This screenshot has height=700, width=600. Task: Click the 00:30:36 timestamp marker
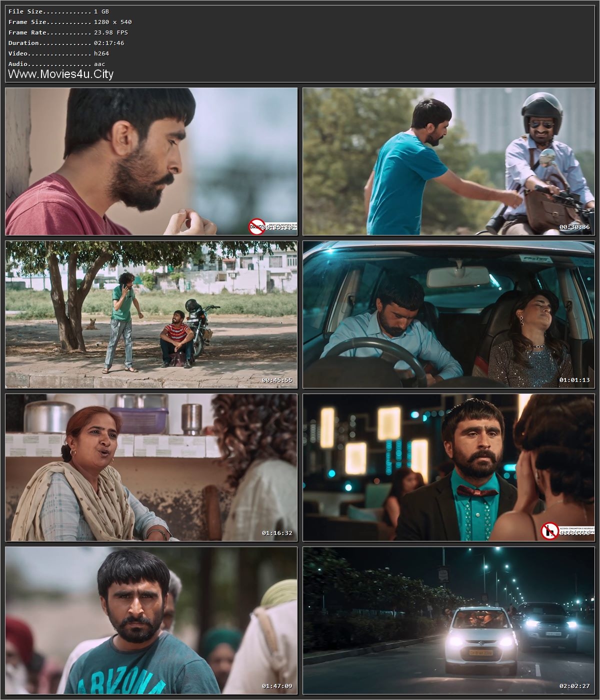[x=575, y=226]
